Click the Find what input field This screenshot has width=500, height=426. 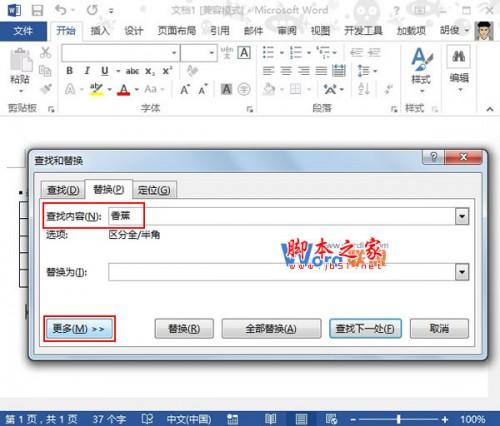click(x=282, y=216)
